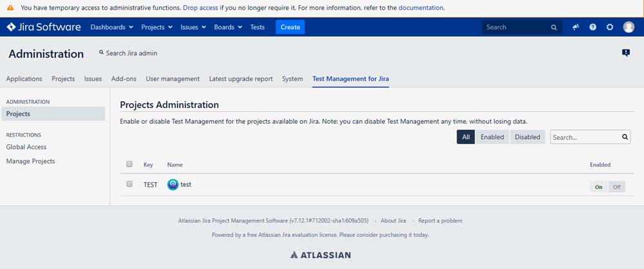
Task: Click the Jira Software logo
Action: 44,27
